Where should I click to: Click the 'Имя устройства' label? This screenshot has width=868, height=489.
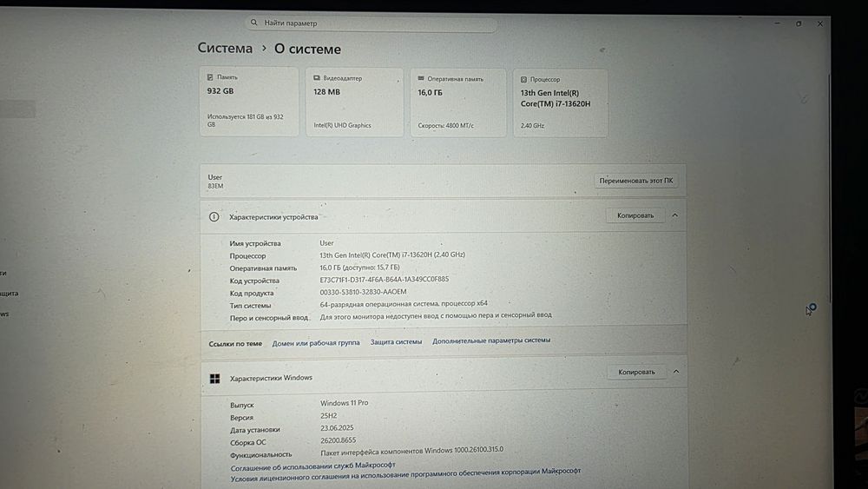click(255, 243)
